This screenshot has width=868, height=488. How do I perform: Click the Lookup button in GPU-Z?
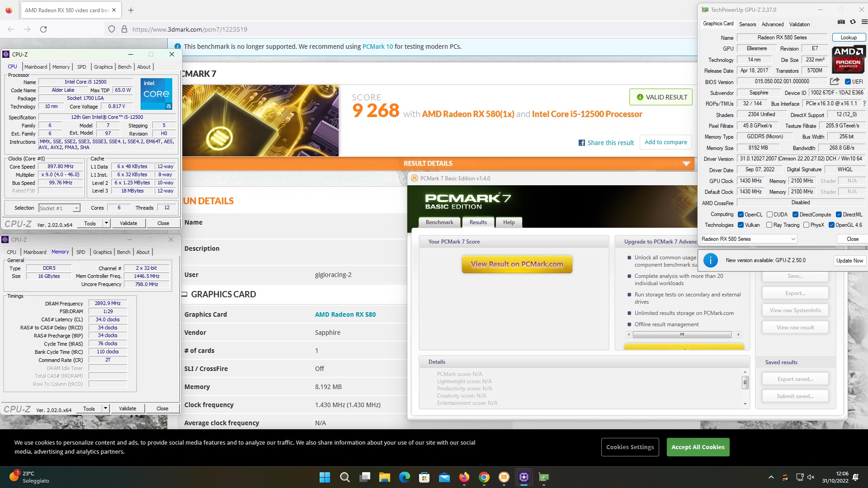coord(849,38)
